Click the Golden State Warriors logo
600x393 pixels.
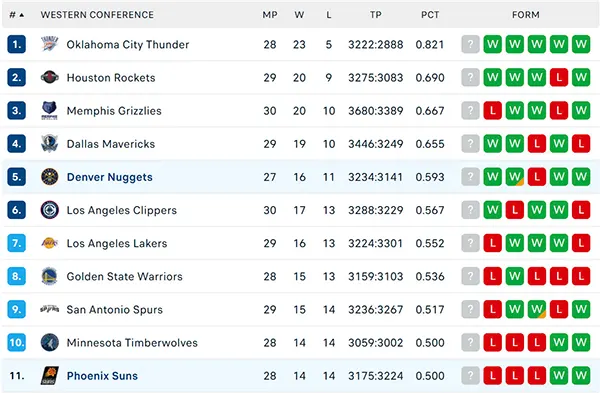pos(50,276)
